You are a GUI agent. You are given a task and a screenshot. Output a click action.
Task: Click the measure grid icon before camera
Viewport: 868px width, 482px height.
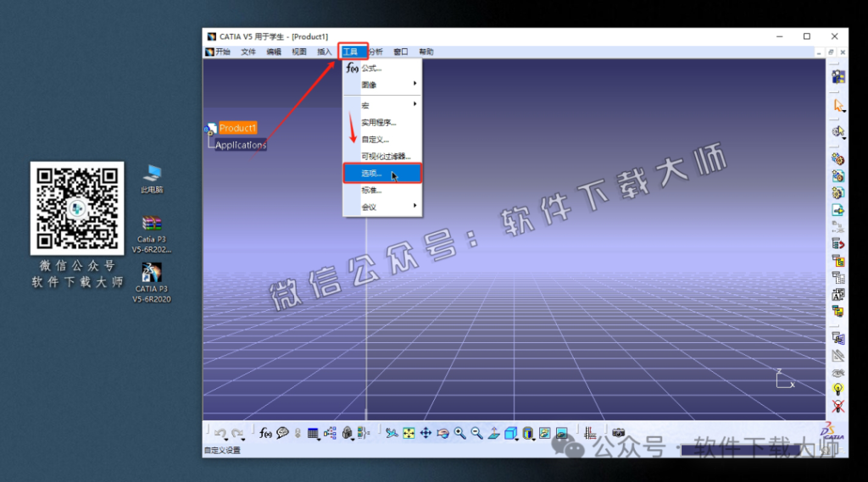click(590, 433)
